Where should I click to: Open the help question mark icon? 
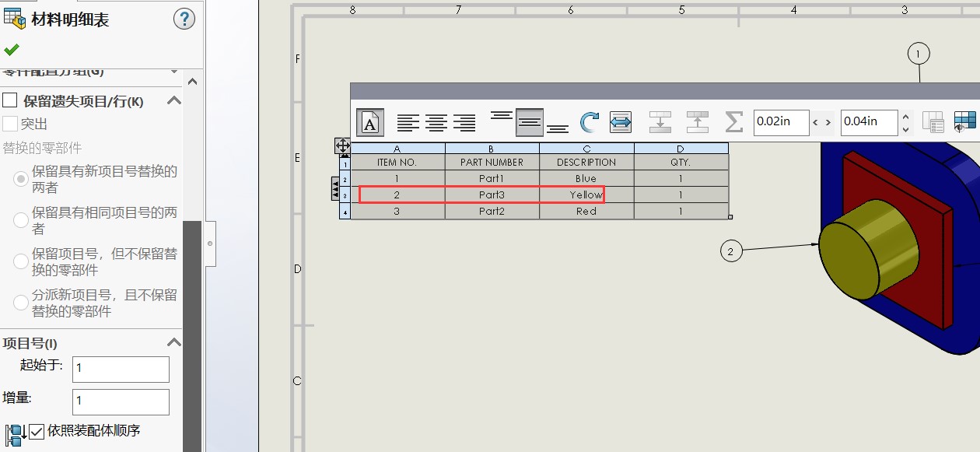184,19
